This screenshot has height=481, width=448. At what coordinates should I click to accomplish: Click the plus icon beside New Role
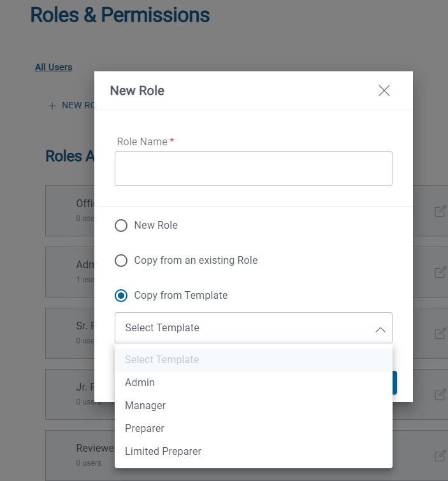[52, 106]
